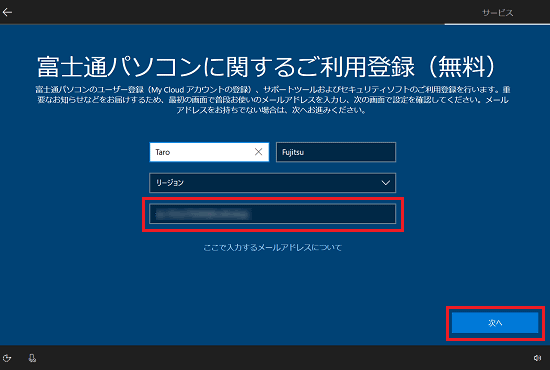Image resolution: width=550 pixels, height=370 pixels.
Task: Go back with the top-left arrow
Action: click(7, 12)
